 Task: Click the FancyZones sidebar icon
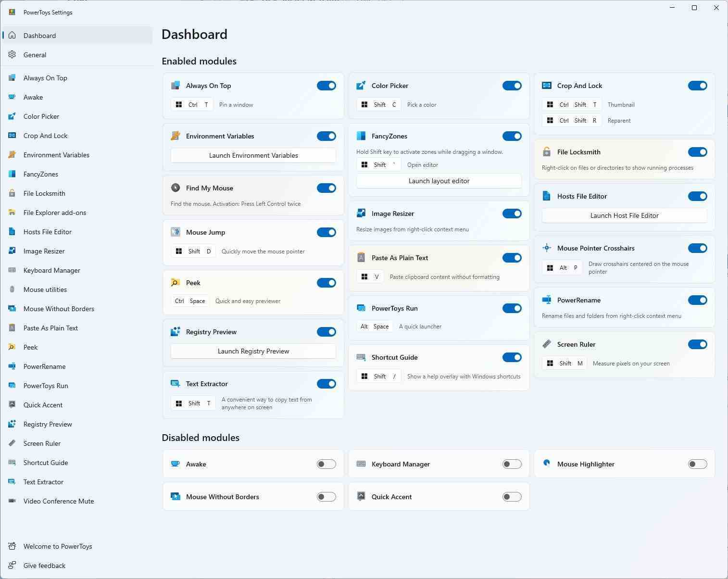[x=12, y=174]
